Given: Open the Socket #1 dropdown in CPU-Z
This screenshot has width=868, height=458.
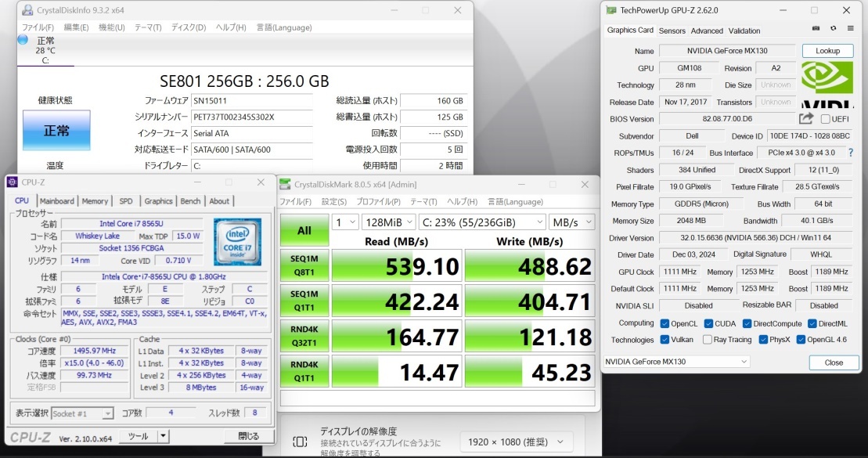Looking at the screenshot, I should click(82, 413).
